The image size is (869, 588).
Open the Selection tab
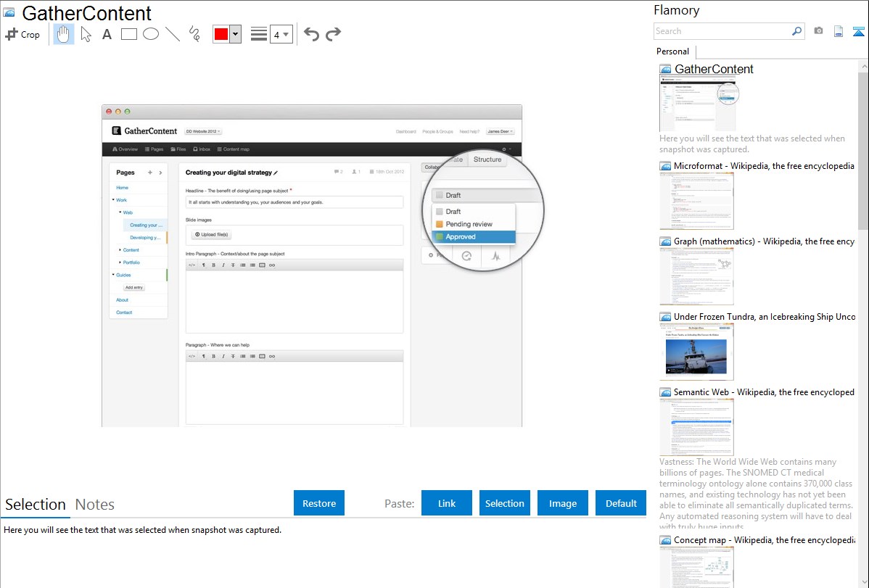(x=36, y=505)
